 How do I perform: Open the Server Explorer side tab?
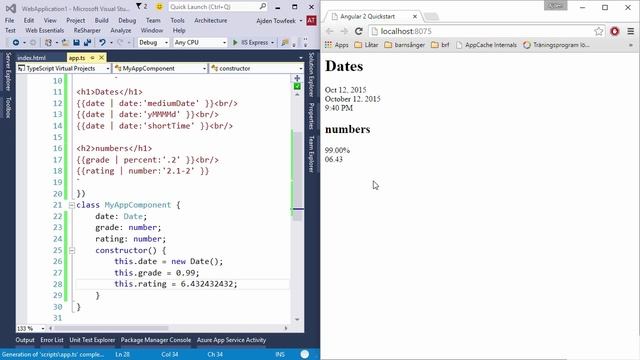8,71
